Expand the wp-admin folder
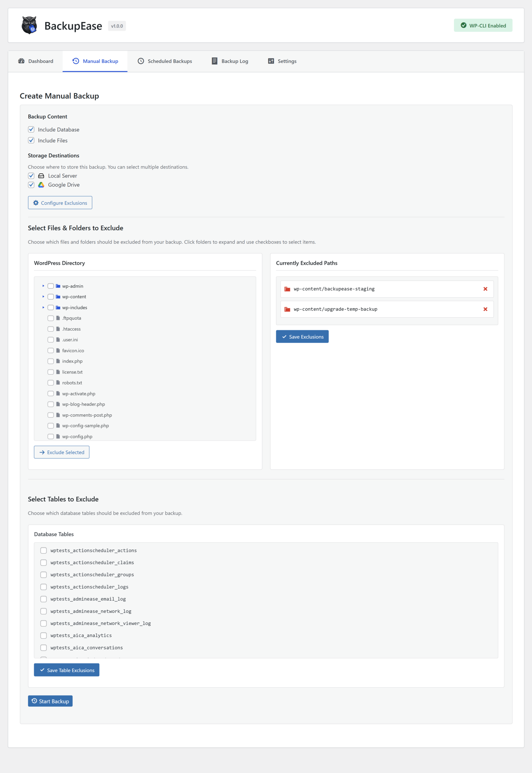This screenshot has width=532, height=773. tap(43, 286)
